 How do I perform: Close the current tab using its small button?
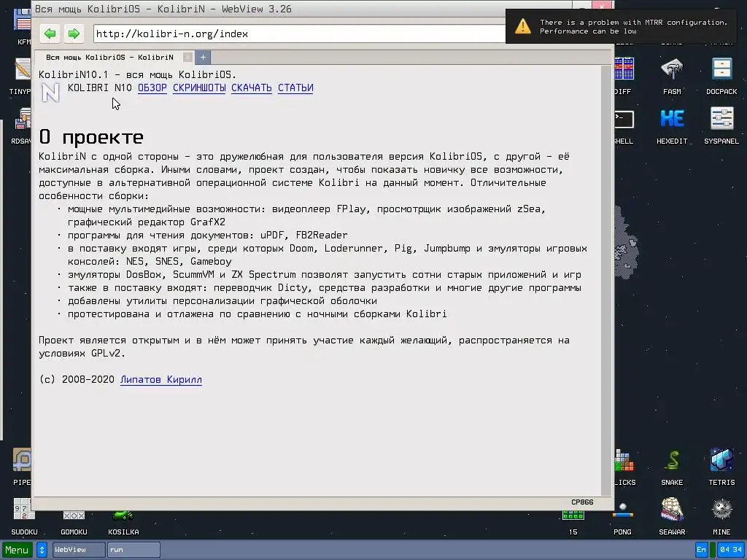point(187,57)
